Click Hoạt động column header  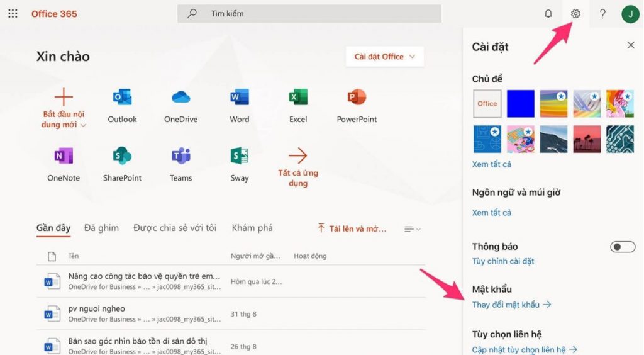click(x=310, y=256)
